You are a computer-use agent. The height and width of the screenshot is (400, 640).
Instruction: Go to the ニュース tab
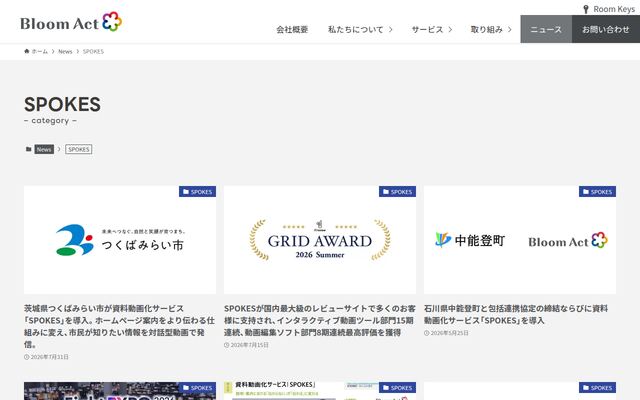click(546, 29)
